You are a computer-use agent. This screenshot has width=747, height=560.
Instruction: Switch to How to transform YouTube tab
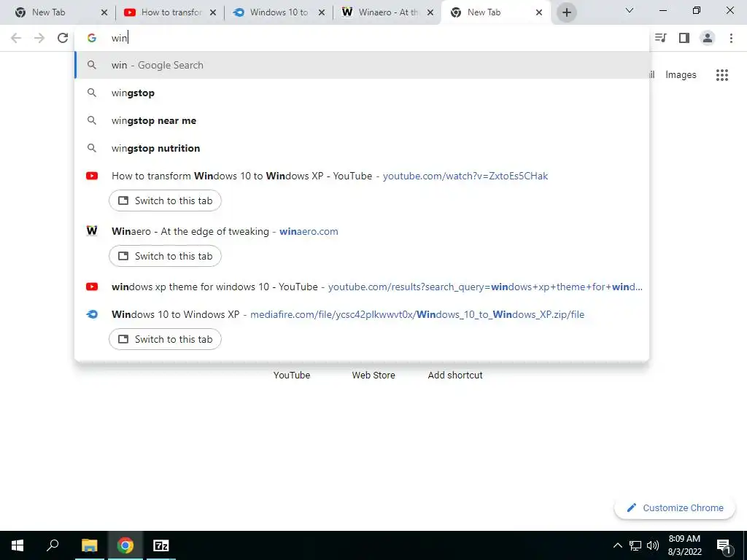(x=164, y=12)
